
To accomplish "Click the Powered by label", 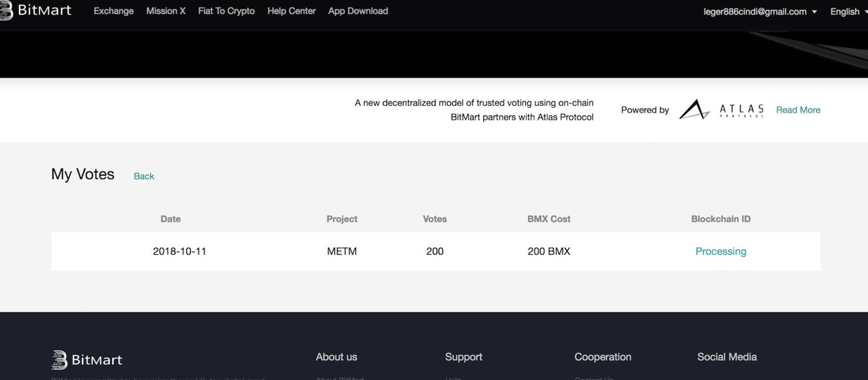I will 645,110.
